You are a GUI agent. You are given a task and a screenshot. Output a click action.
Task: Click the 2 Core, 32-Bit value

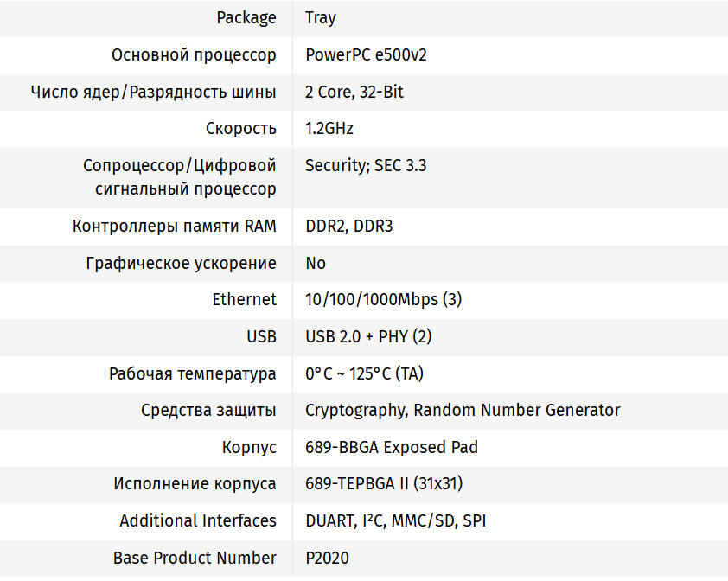[354, 93]
